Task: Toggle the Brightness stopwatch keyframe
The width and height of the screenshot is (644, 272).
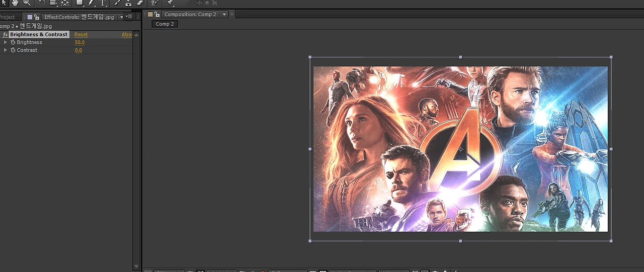Action: 13,42
